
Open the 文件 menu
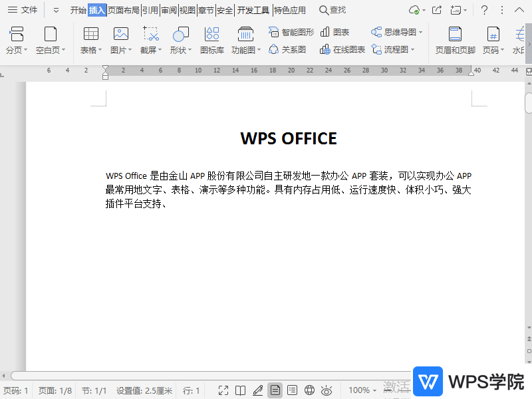point(24,10)
